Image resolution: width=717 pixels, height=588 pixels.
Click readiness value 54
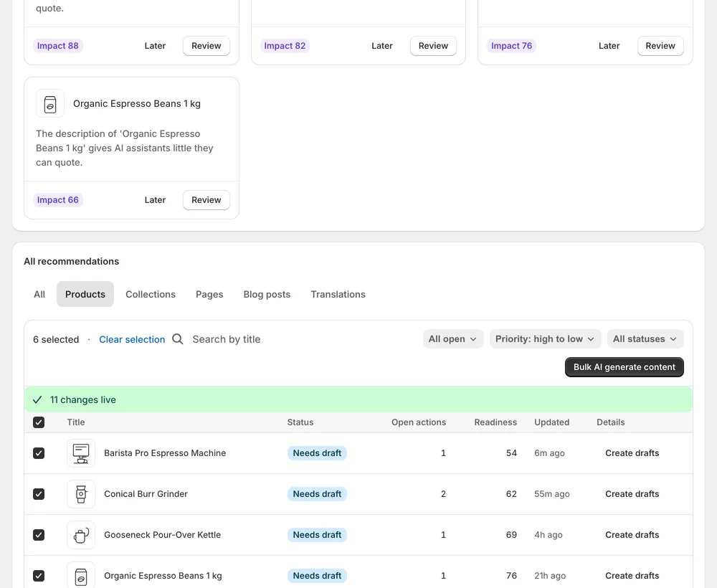(x=511, y=453)
